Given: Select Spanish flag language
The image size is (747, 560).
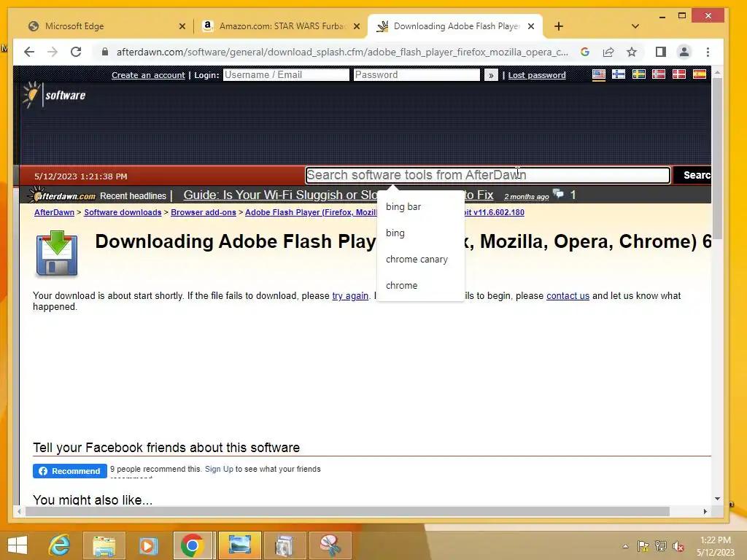Looking at the screenshot, I should point(700,74).
